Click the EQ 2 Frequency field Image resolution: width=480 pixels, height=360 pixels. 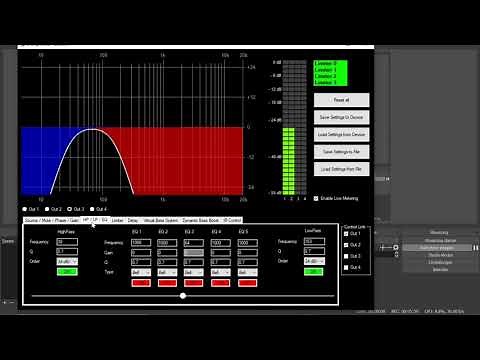(167, 243)
